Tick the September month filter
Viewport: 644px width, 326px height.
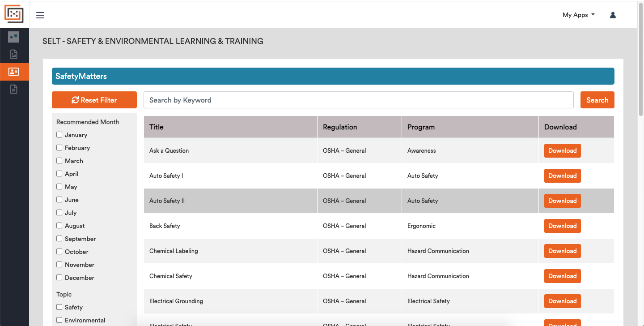click(x=59, y=239)
